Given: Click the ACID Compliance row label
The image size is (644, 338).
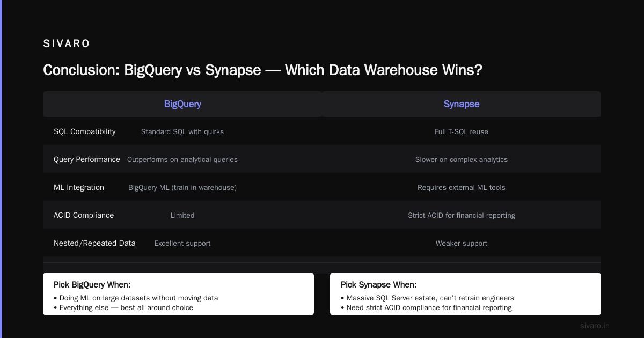Looking at the screenshot, I should tap(84, 215).
